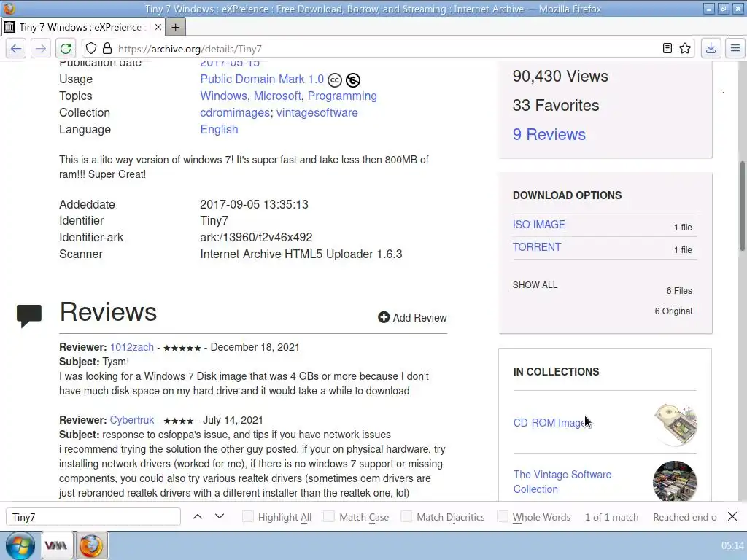This screenshot has width=747, height=560.
Task: Click the page vertical scrollbar thumb
Action: tap(742, 206)
